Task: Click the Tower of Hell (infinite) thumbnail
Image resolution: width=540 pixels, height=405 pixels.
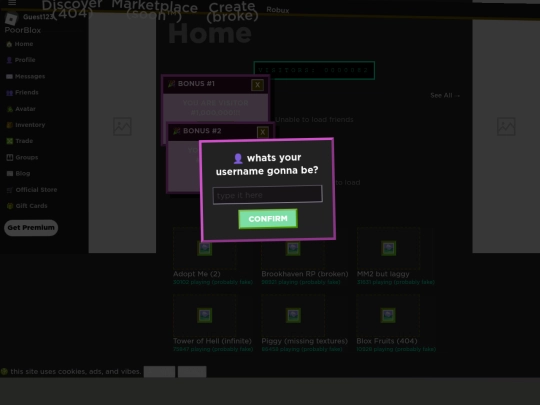Action: [205, 315]
